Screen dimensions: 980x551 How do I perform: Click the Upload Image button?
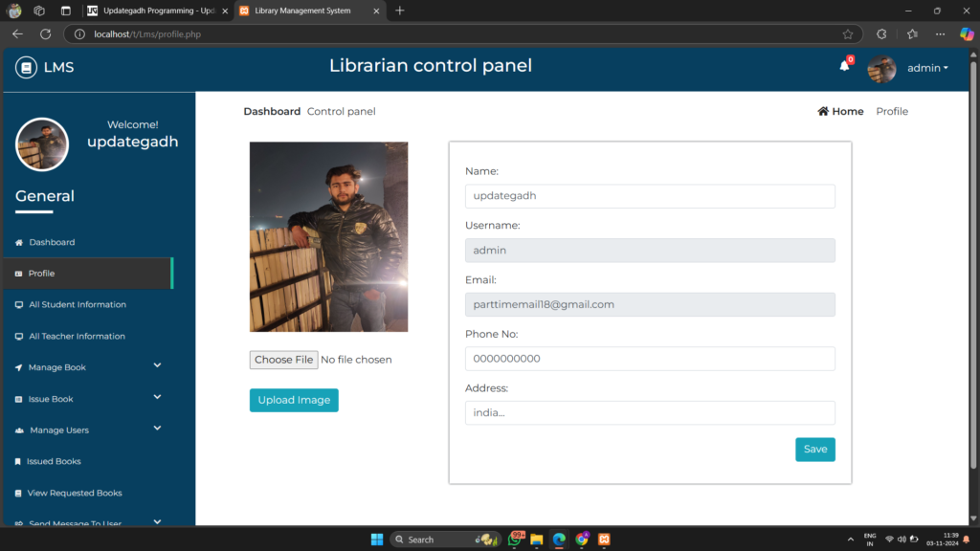click(294, 401)
